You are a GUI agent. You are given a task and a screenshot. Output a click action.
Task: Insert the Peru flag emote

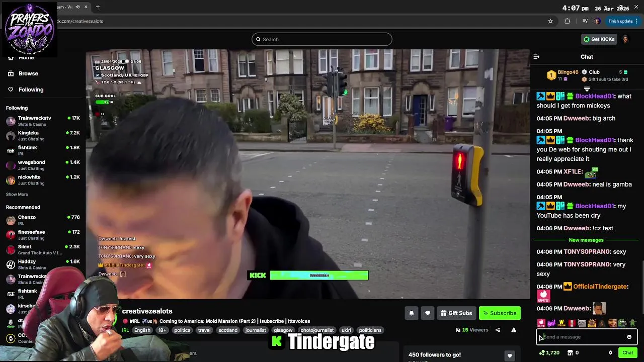pyautogui.click(x=572, y=323)
